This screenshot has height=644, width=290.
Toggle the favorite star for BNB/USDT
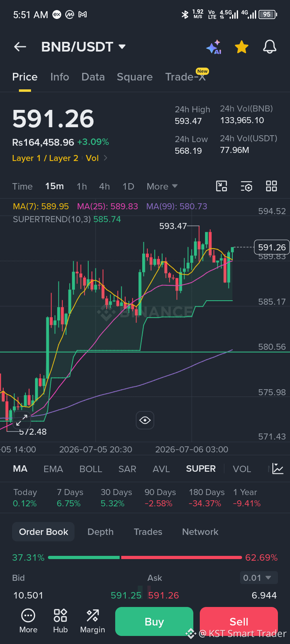pyautogui.click(x=242, y=47)
